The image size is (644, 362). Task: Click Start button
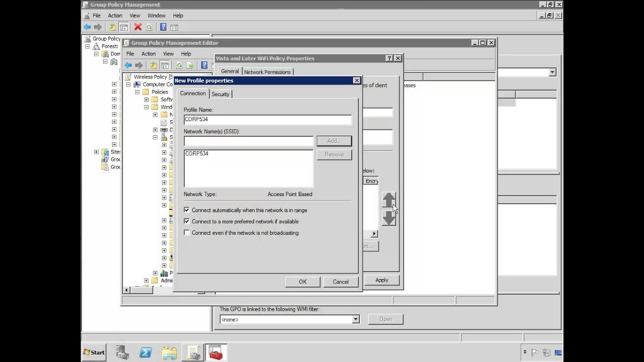pos(94,352)
